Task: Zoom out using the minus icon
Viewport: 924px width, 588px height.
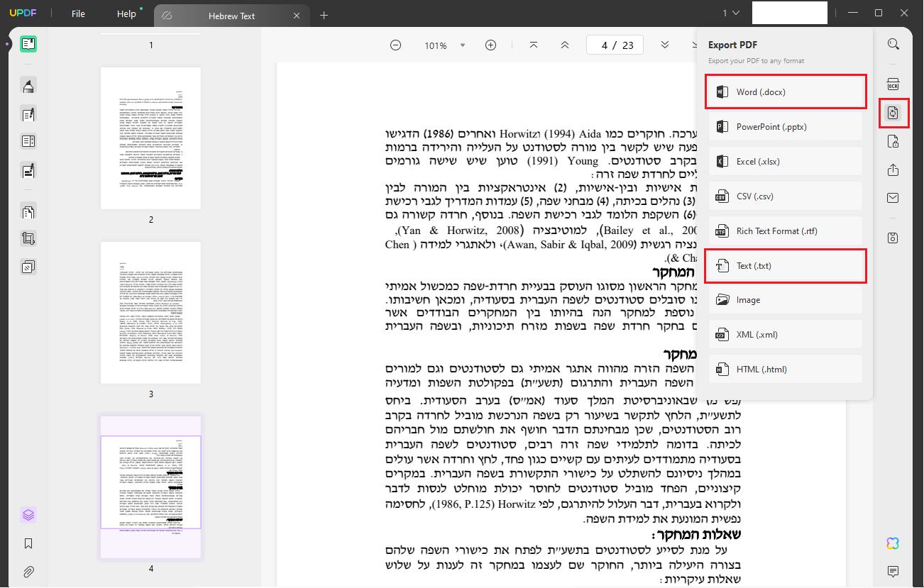Action: point(395,45)
